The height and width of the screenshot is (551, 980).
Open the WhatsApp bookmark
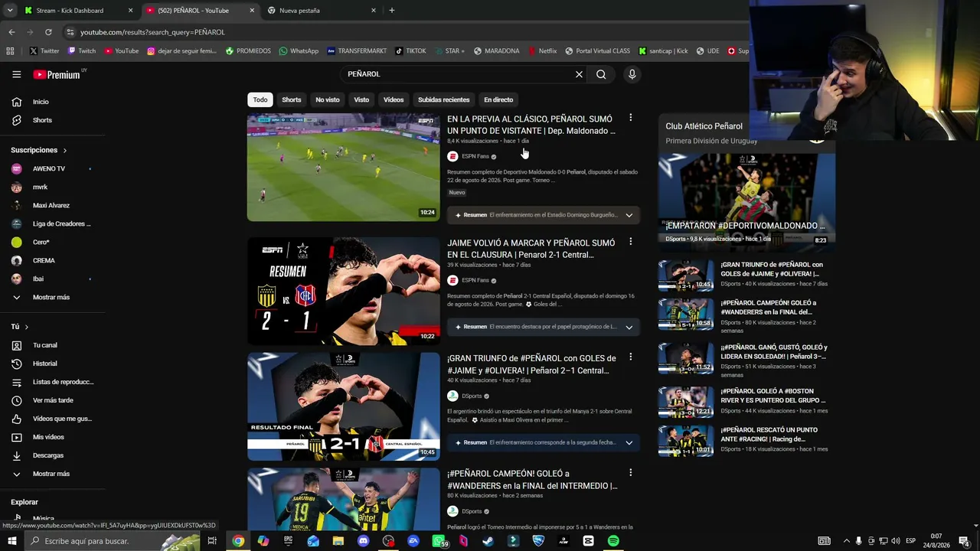pos(299,51)
